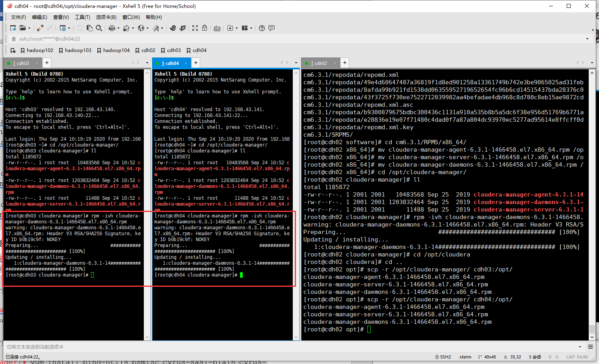Open the 窗口(W) menu
The height and width of the screenshot is (364, 599).
131,17
